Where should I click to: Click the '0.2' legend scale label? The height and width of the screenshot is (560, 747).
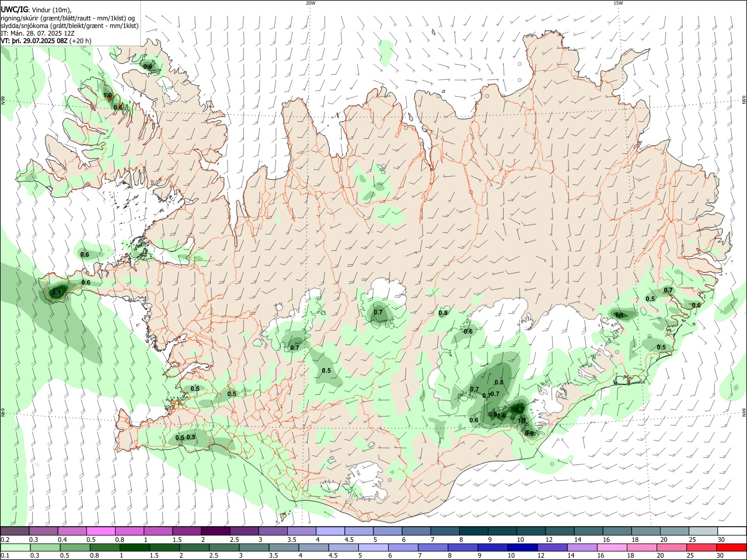(4, 540)
